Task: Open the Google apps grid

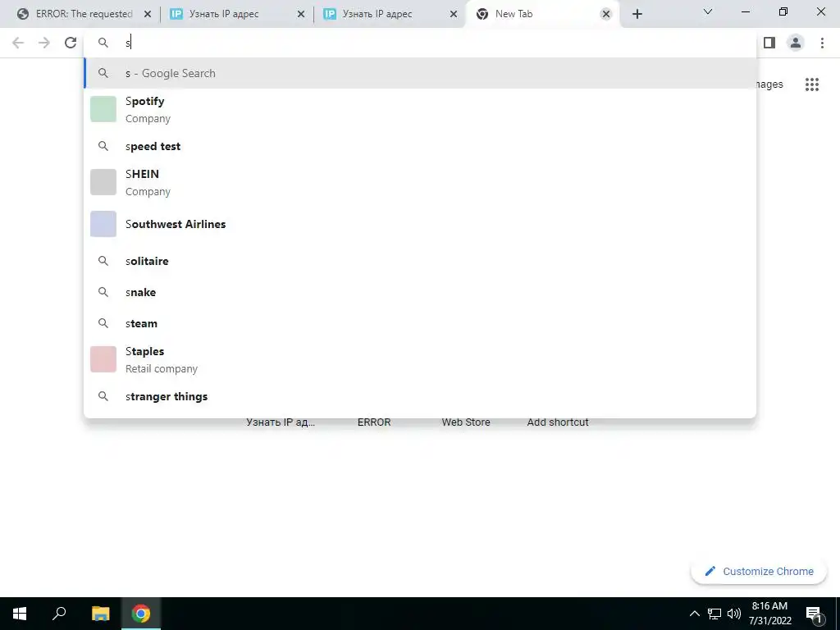Action: (x=811, y=84)
